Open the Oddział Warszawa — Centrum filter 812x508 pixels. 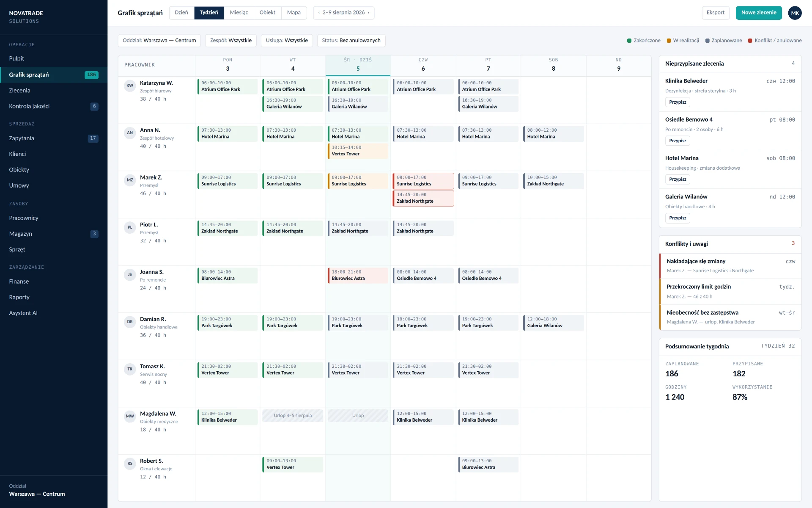[x=159, y=41]
